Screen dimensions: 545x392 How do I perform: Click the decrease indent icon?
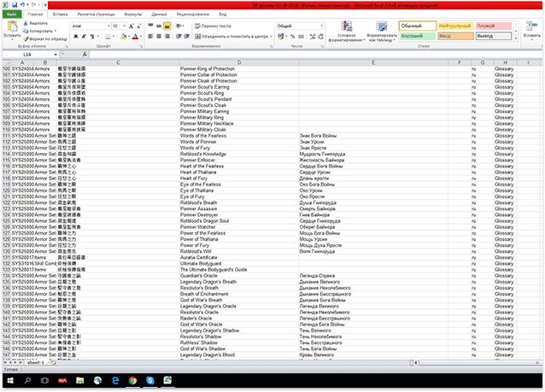click(x=179, y=36)
